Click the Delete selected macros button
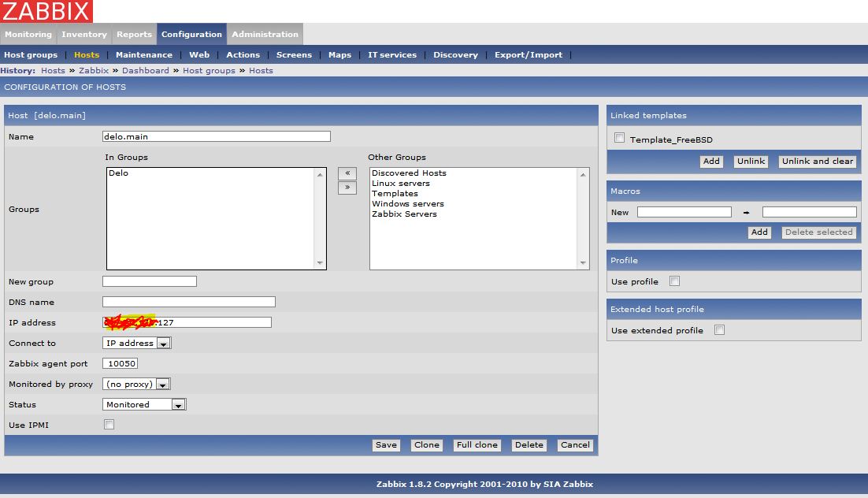 pos(818,232)
